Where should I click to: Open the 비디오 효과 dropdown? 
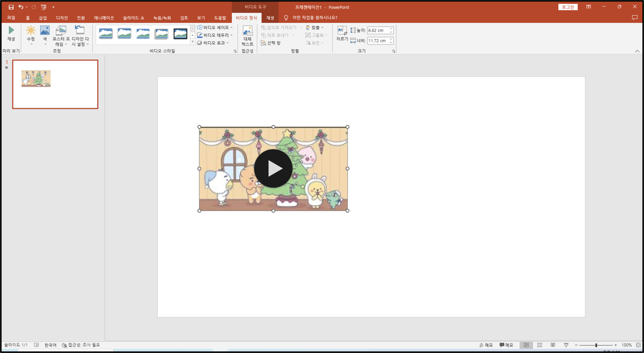(213, 43)
